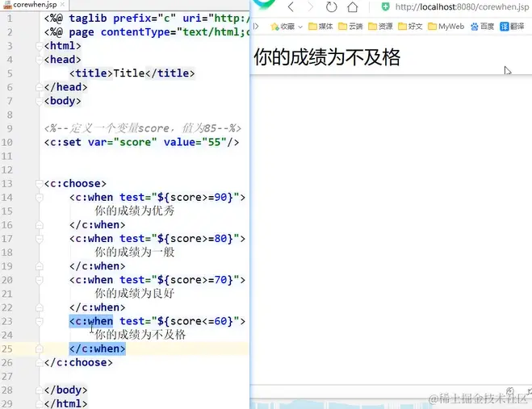
Task: Collapse the c:when score>=80 fold
Action: 39,239
